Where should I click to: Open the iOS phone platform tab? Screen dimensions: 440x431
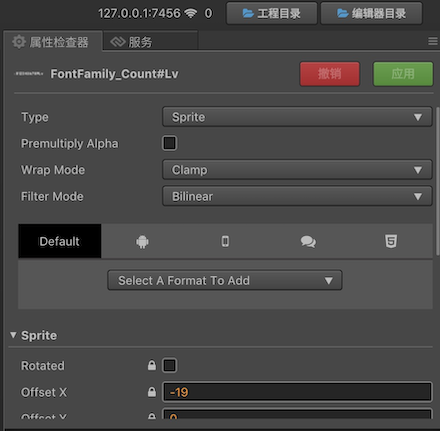pyautogui.click(x=225, y=241)
